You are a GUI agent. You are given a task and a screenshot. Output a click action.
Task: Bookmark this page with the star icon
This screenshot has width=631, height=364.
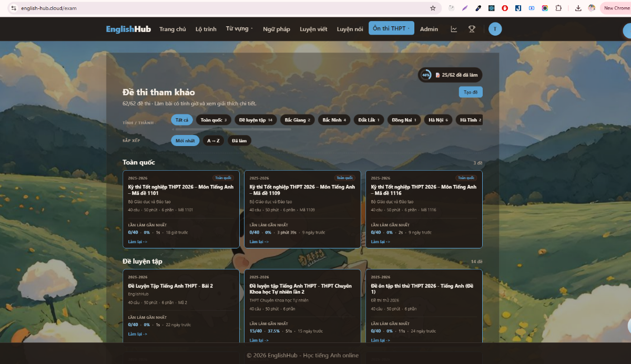[433, 8]
